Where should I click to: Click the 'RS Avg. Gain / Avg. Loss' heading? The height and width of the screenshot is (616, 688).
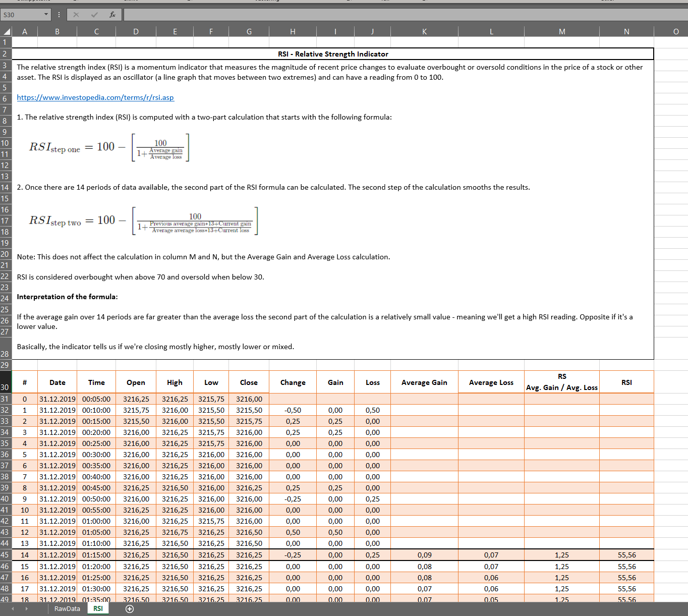pyautogui.click(x=562, y=382)
